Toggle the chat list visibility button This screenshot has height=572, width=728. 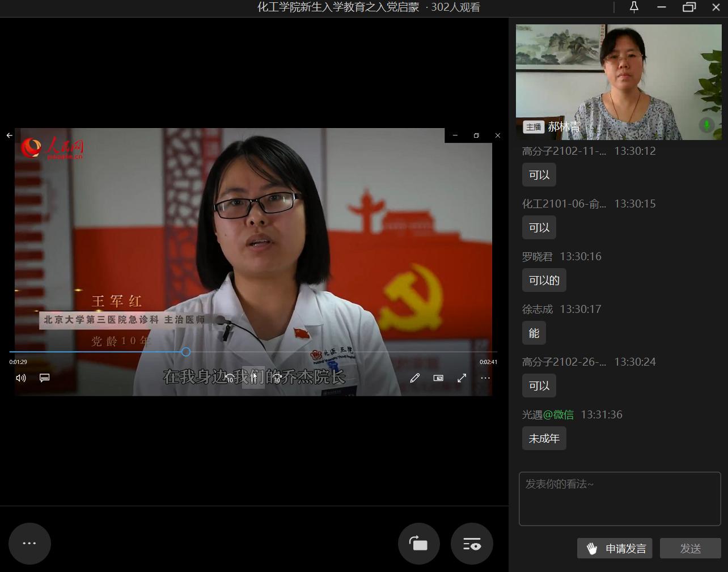click(472, 544)
